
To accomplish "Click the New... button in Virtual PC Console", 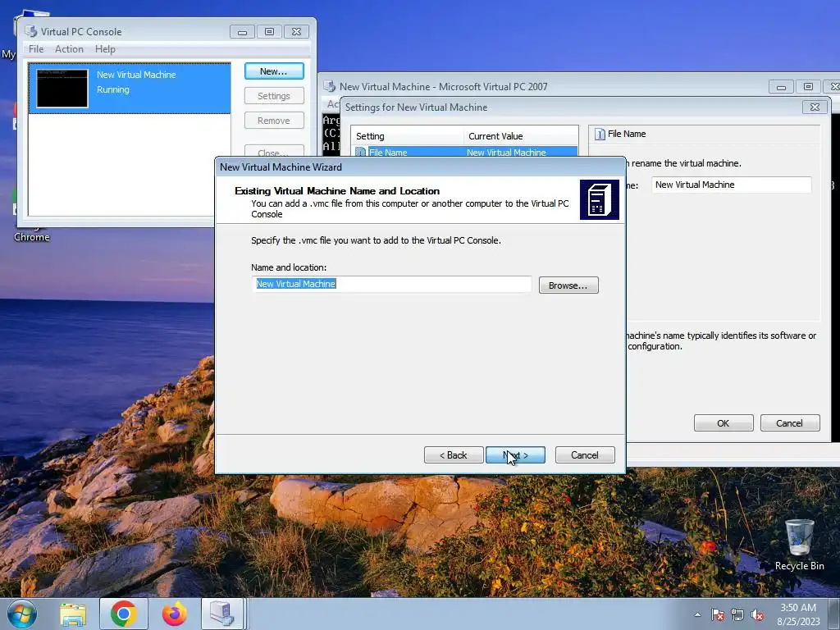I will (274, 71).
